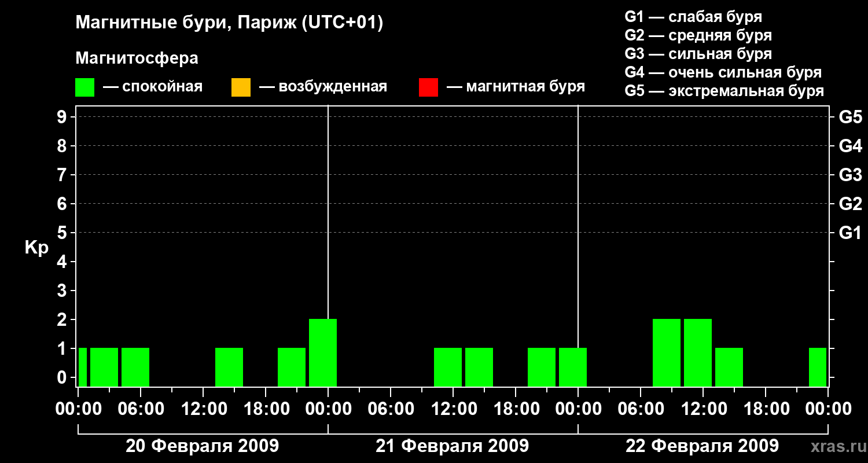The image size is (868, 463).
Task: Click the orange 'возбужденная' legend swatch
Action: click(241, 87)
